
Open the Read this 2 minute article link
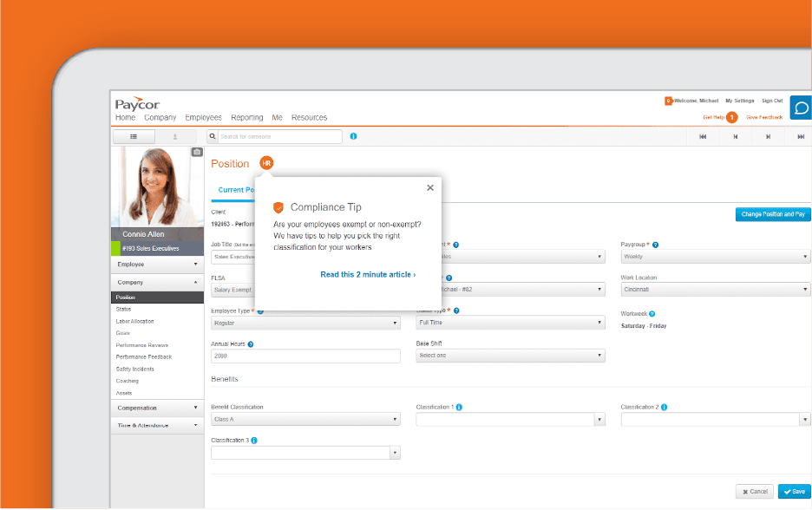tap(368, 275)
